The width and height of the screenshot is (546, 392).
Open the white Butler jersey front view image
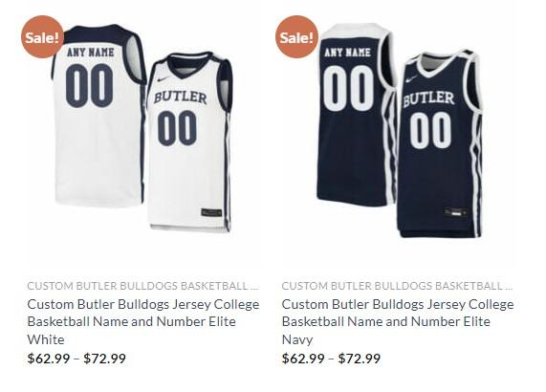point(189,142)
